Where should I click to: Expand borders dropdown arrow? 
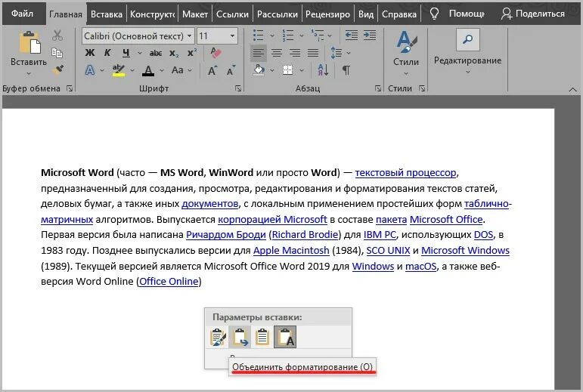click(x=302, y=70)
